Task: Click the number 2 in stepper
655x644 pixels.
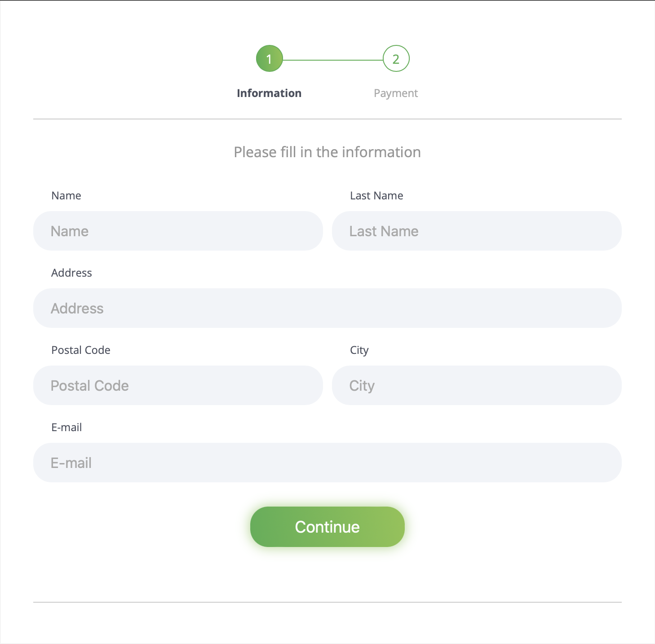Action: tap(396, 59)
